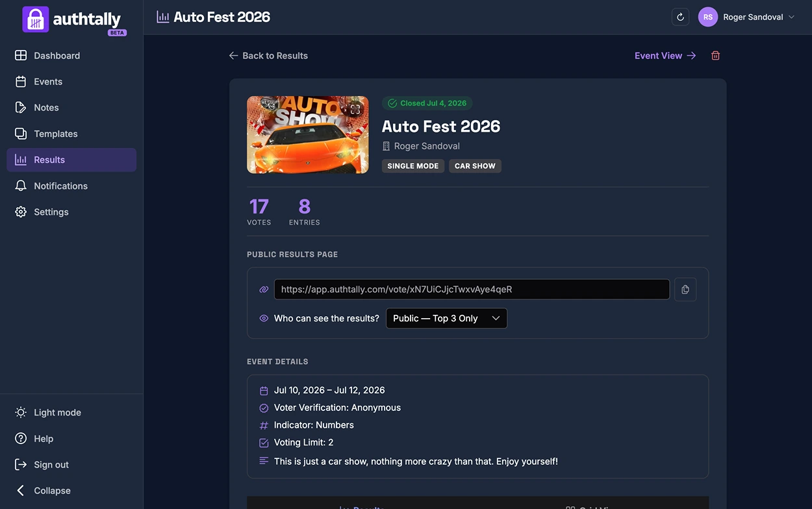The image size is (812, 509).
Task: Click the red trash delete icon
Action: (715, 56)
